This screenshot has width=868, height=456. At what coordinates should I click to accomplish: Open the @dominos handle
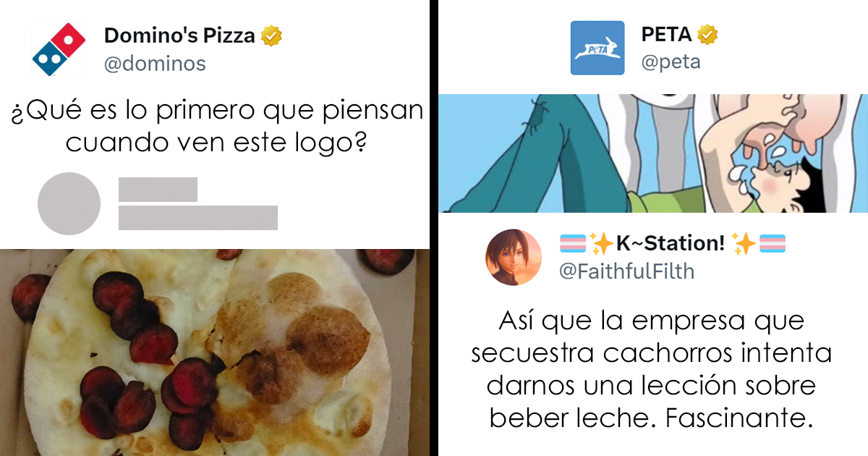click(x=155, y=64)
